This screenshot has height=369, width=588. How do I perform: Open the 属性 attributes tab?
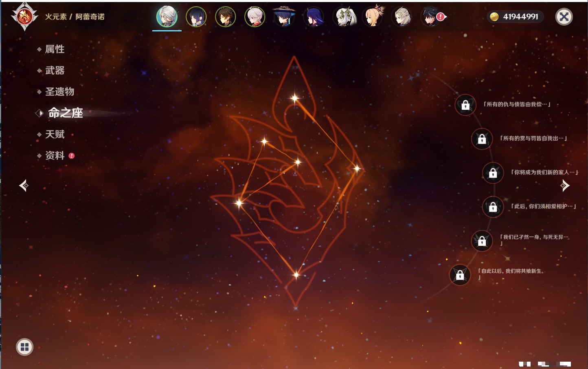point(55,49)
